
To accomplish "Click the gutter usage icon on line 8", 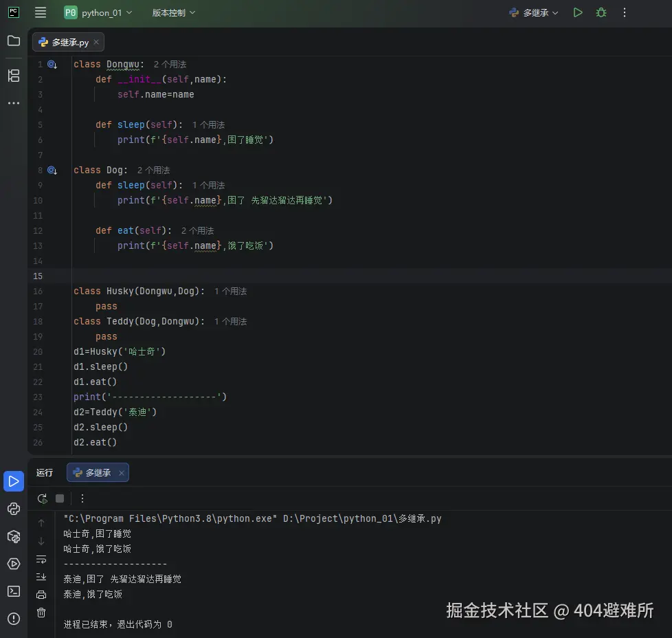I will [52, 170].
